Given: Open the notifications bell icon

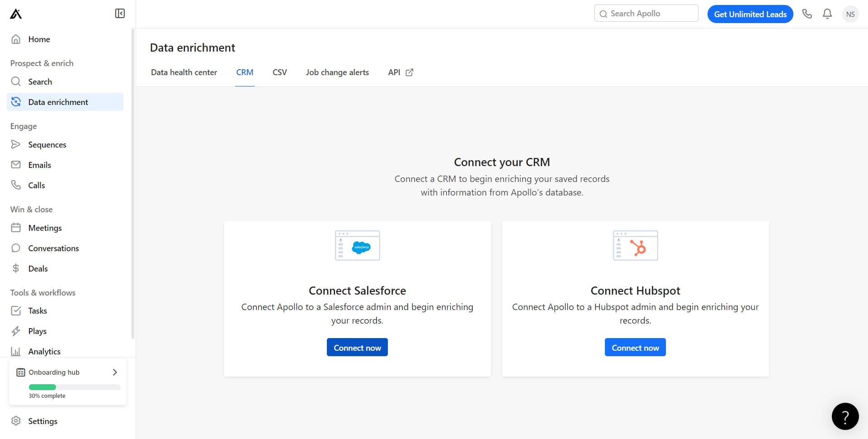Looking at the screenshot, I should (x=827, y=14).
